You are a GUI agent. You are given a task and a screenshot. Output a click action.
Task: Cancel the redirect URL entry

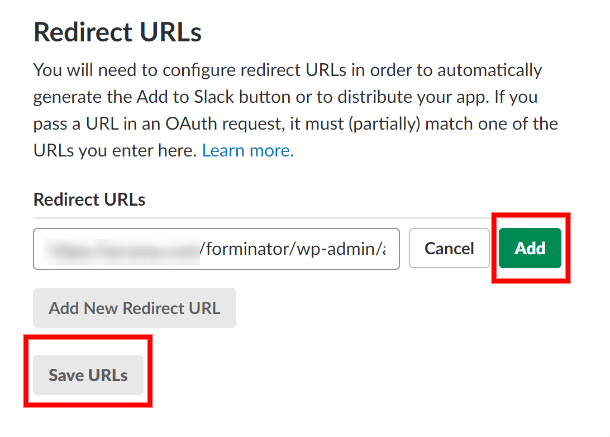click(x=449, y=248)
